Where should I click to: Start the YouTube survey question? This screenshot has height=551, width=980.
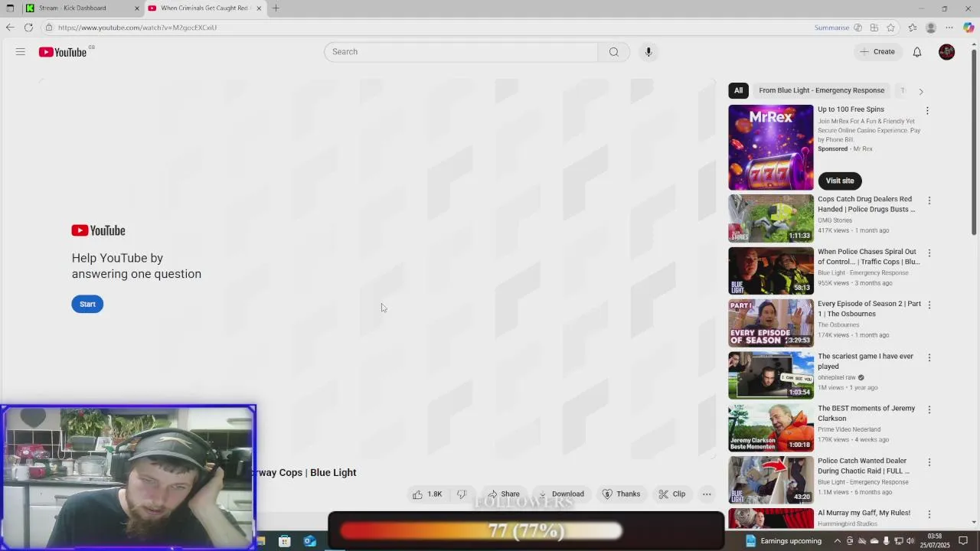tap(87, 305)
